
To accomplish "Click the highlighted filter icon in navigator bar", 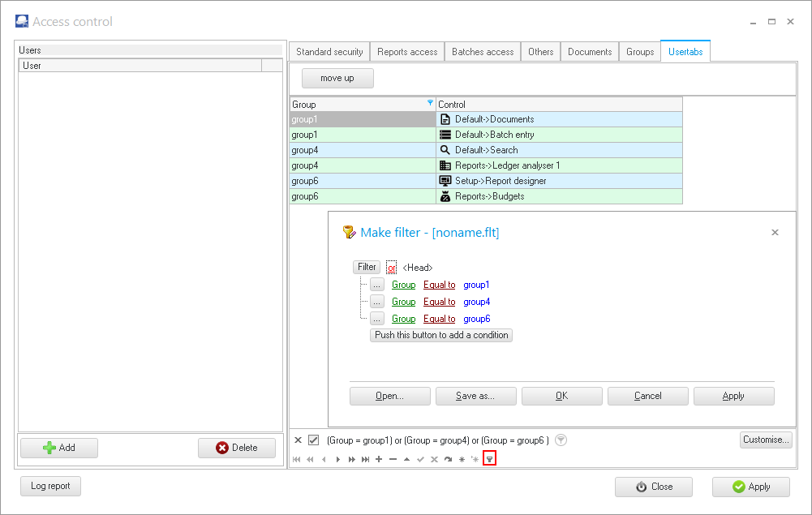I will 489,459.
